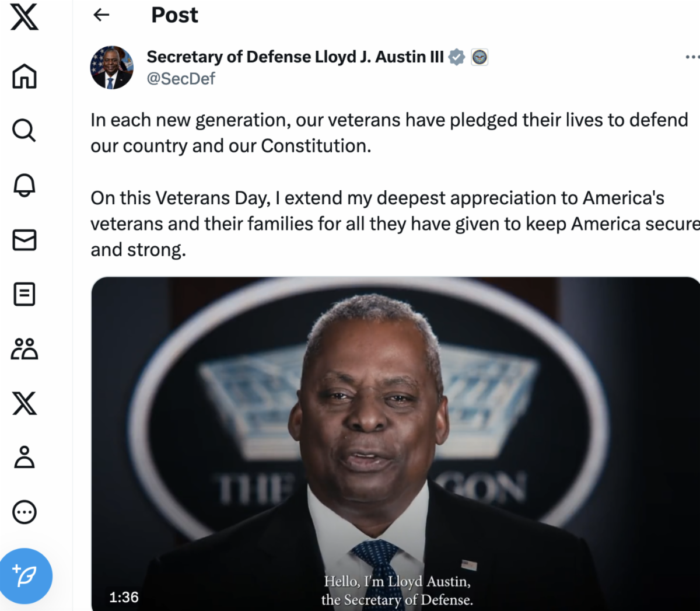Go to the Home timeline
The image size is (700, 611).
24,76
